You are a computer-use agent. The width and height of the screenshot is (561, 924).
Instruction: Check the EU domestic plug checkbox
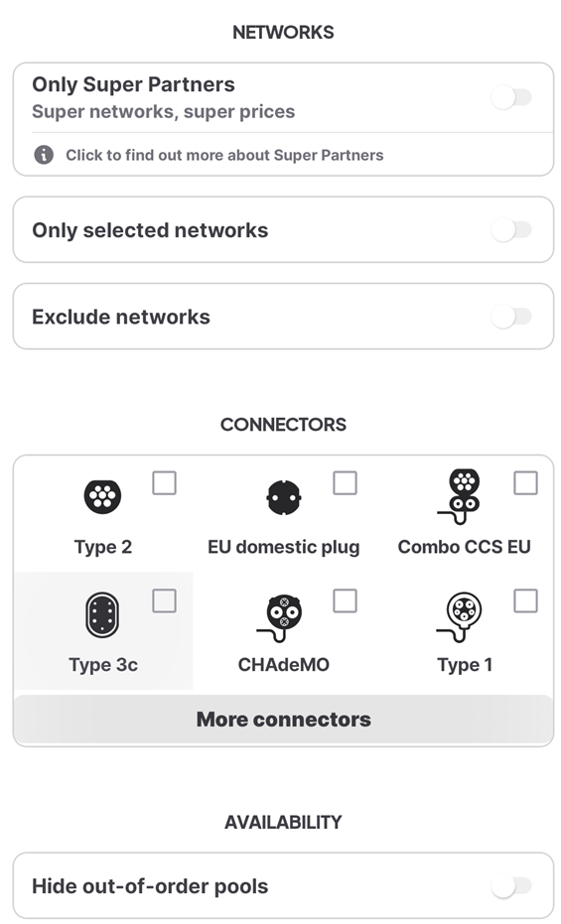pyautogui.click(x=345, y=482)
